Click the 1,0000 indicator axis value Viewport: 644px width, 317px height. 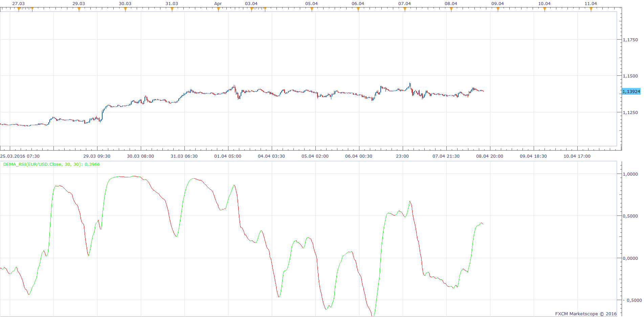pyautogui.click(x=630, y=174)
